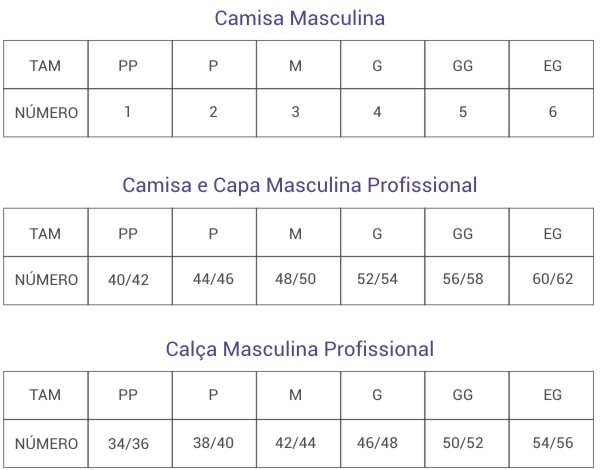The width and height of the screenshot is (600, 470).
Task: Click the NÚMERO label in Camisa Masculina table
Action: (x=46, y=113)
